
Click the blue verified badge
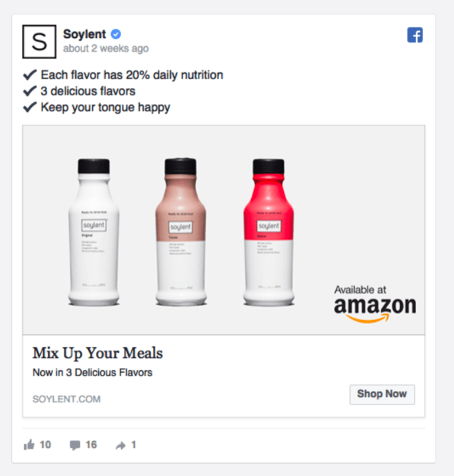[x=116, y=34]
